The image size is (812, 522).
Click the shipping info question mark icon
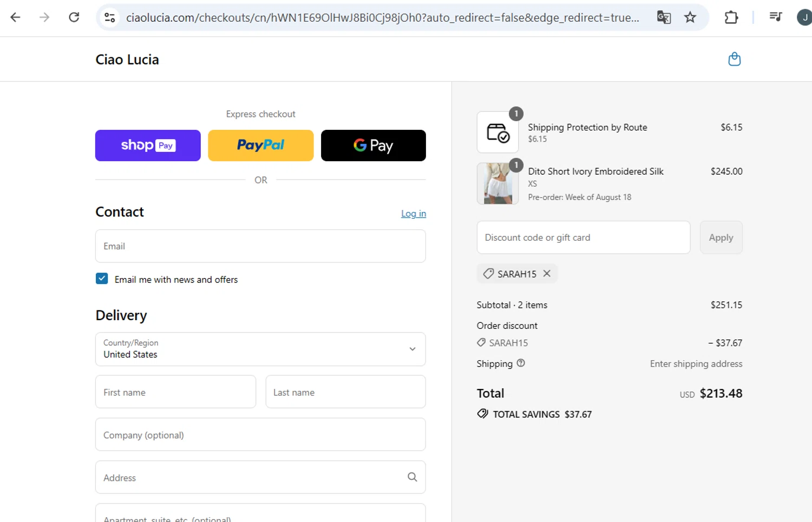click(x=521, y=363)
